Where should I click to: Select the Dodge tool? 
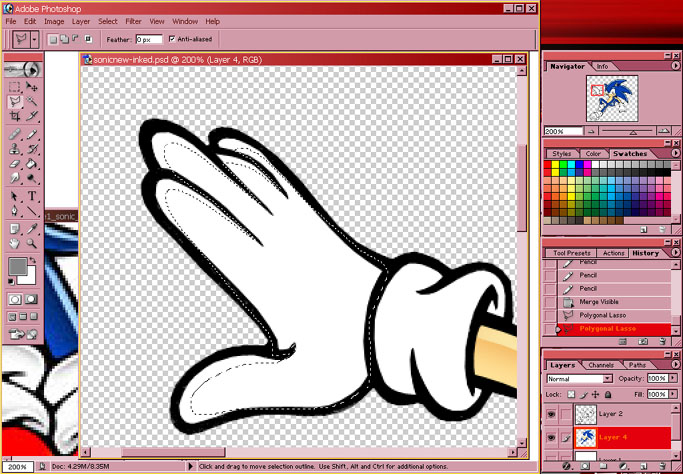31,179
